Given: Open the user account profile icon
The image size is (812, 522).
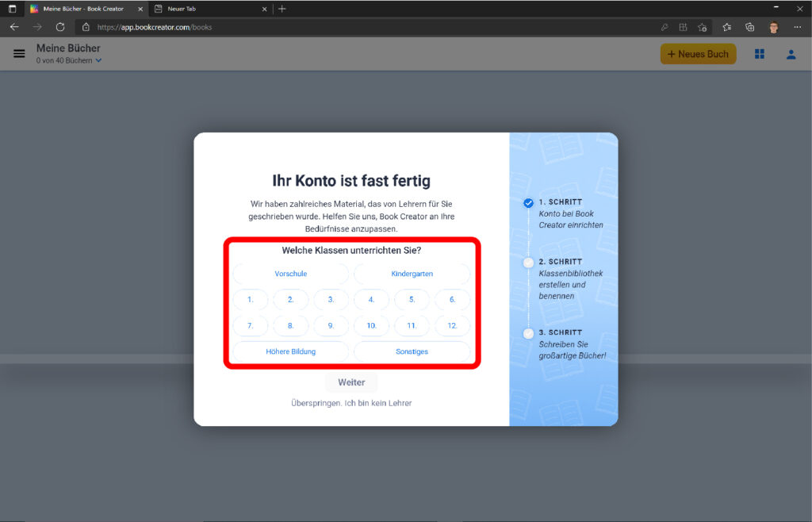Looking at the screenshot, I should [x=791, y=54].
